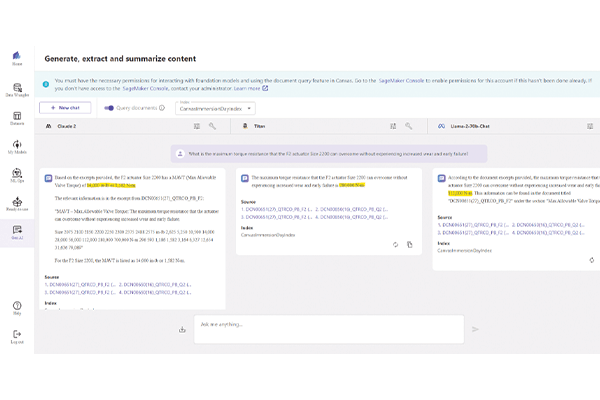
Task: Open Home from the sidebar
Action: coord(17,58)
